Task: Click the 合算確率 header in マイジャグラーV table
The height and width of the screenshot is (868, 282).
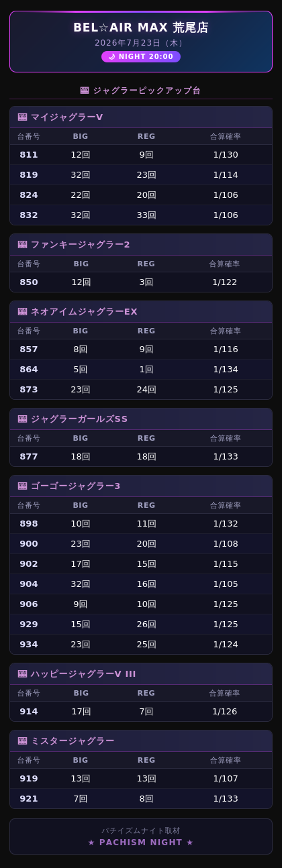Action: 226,136
